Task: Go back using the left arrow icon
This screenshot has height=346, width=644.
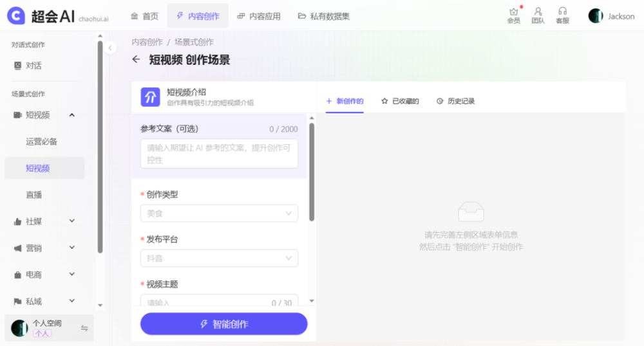Action: 136,59
